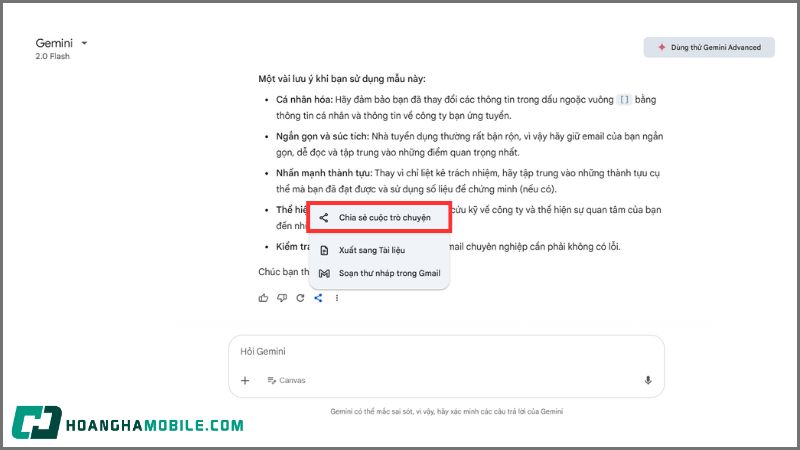This screenshot has width=800, height=450.
Task: Click the text Một vài lưu ý khi bạn sử dụng mẫu này
Action: (x=341, y=79)
